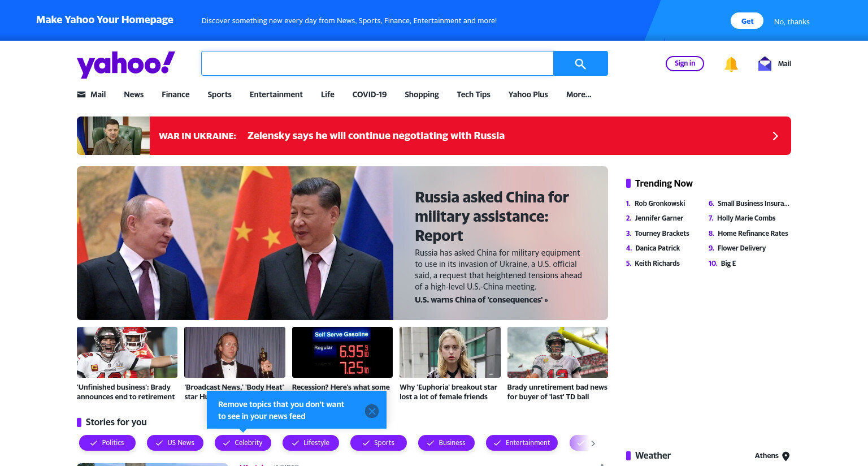
Task: Open Yahoo Plus in the navigation
Action: 528,94
